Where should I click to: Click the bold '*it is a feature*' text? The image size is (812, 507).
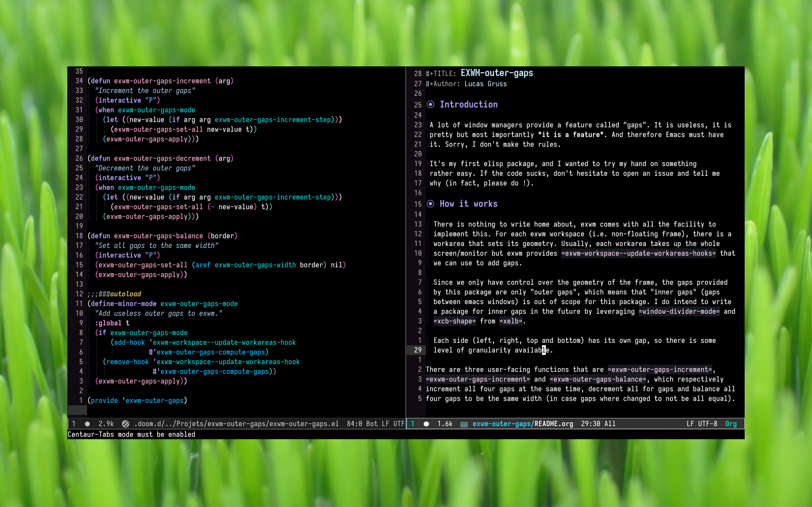pyautogui.click(x=572, y=135)
